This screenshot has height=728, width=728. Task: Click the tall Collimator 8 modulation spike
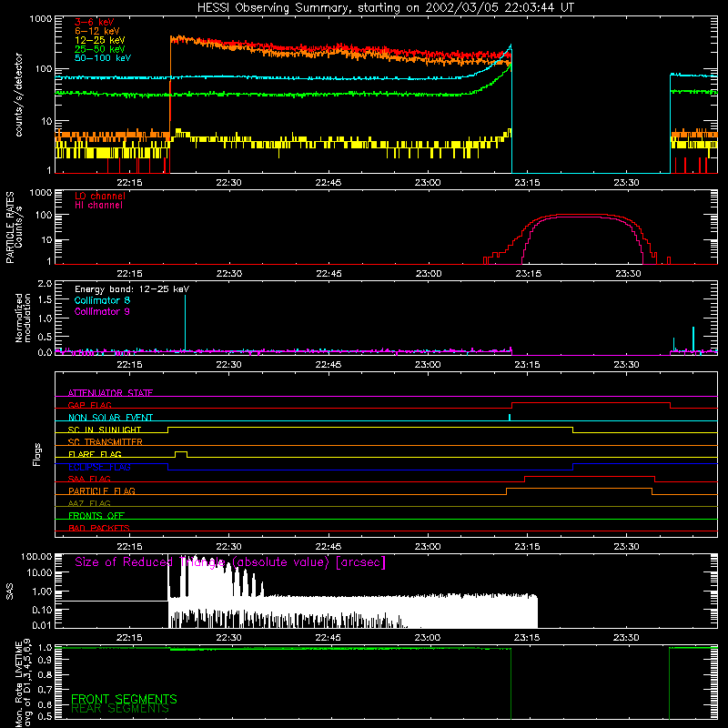click(186, 323)
